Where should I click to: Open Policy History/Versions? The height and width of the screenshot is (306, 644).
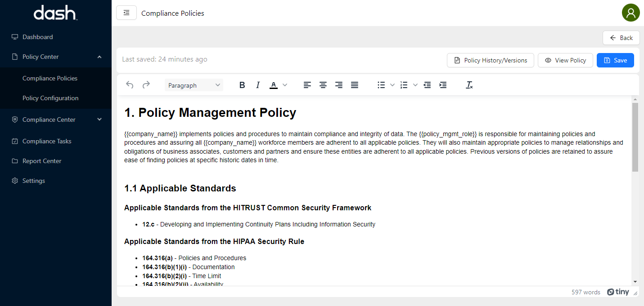[490, 60]
